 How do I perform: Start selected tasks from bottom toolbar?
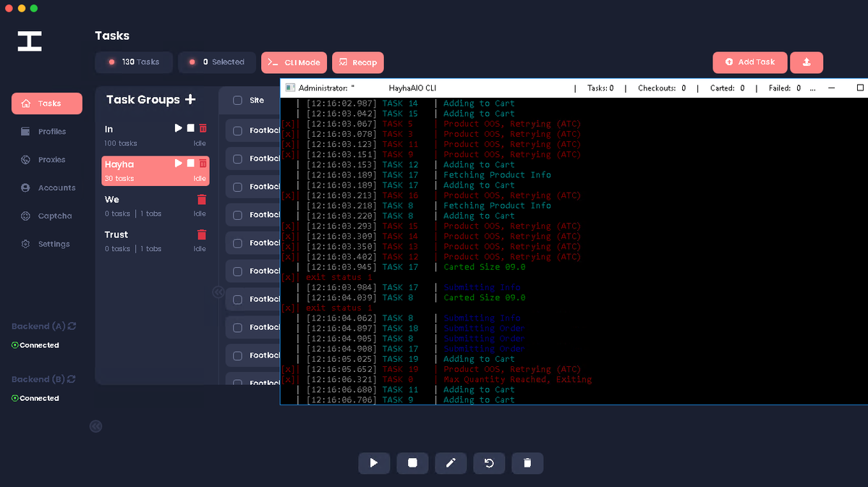tap(374, 463)
